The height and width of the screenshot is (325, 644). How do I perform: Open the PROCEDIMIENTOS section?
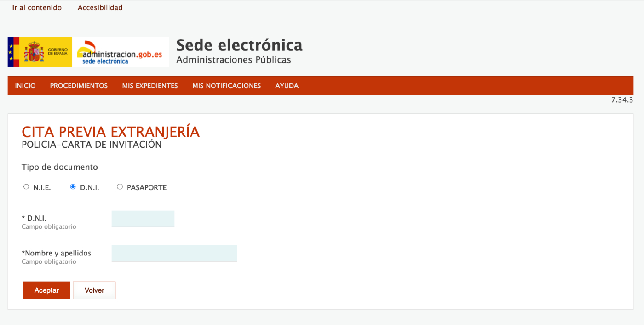pyautogui.click(x=79, y=86)
